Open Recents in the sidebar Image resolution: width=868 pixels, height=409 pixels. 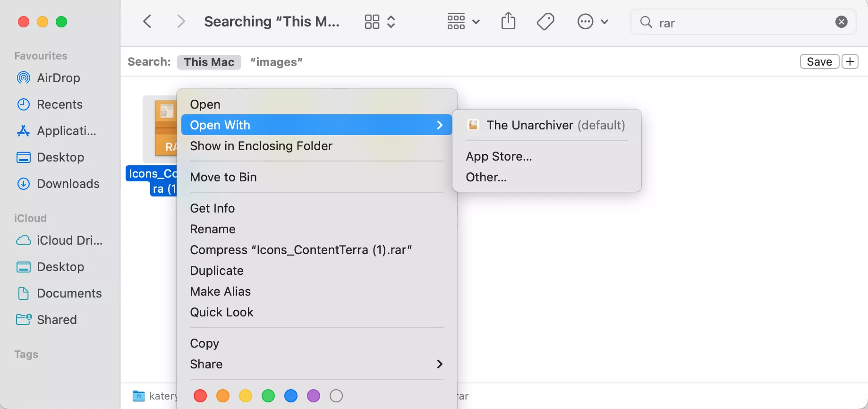click(50, 104)
